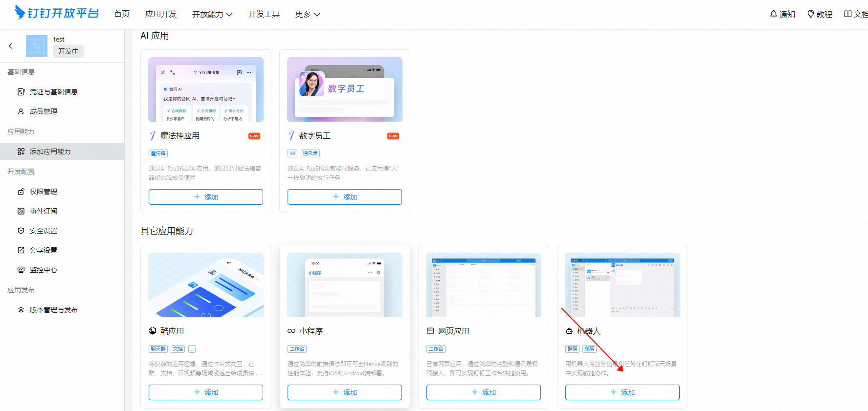Add the 数字员工 capability
This screenshot has width=868, height=411.
click(x=345, y=197)
